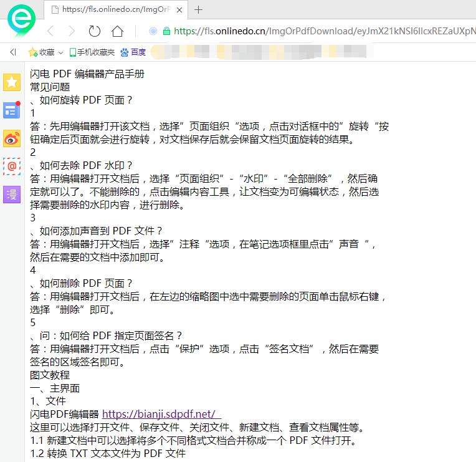Expand the 收藏 dropdown arrow
The height and width of the screenshot is (462, 476).
click(x=60, y=53)
